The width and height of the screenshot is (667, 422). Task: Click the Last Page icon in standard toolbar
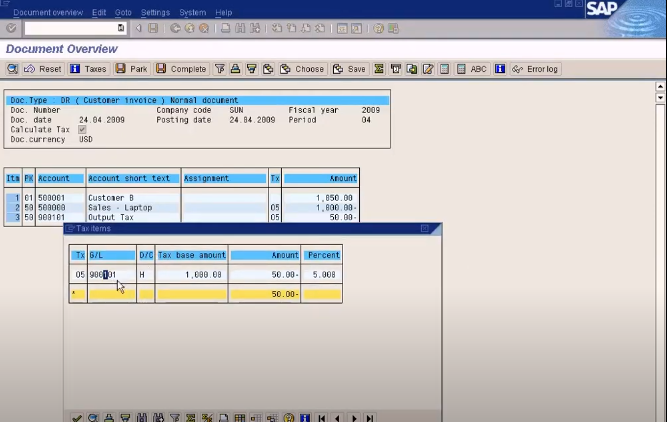click(320, 29)
